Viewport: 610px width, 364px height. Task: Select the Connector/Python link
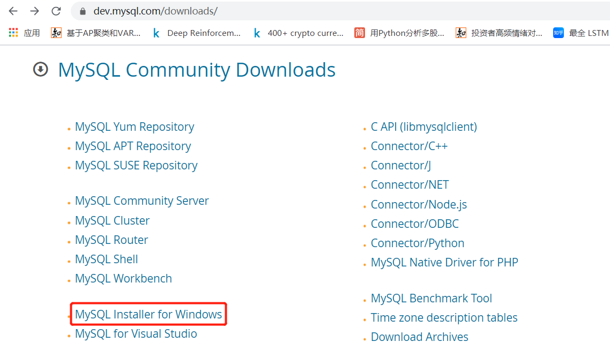pyautogui.click(x=418, y=243)
